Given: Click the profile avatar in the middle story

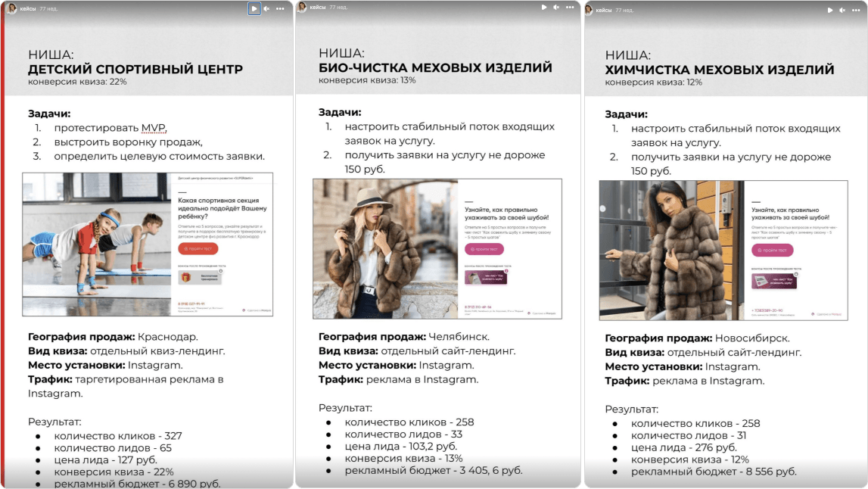Looking at the screenshot, I should [x=301, y=7].
